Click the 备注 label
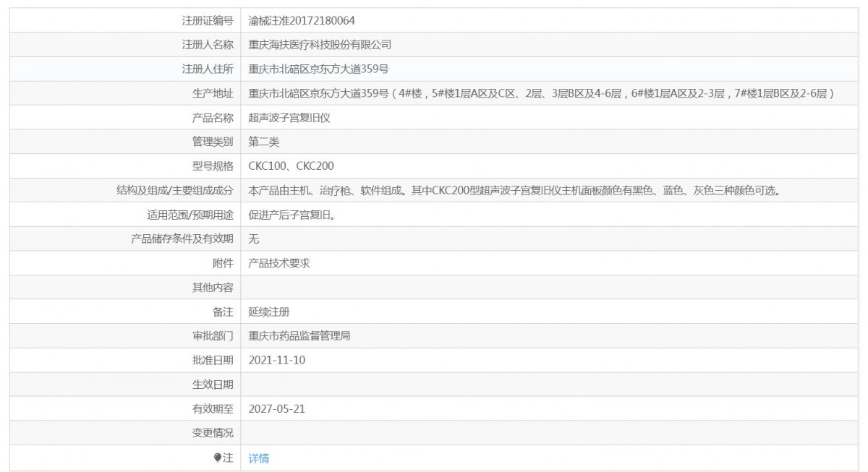The image size is (868, 472). (224, 312)
